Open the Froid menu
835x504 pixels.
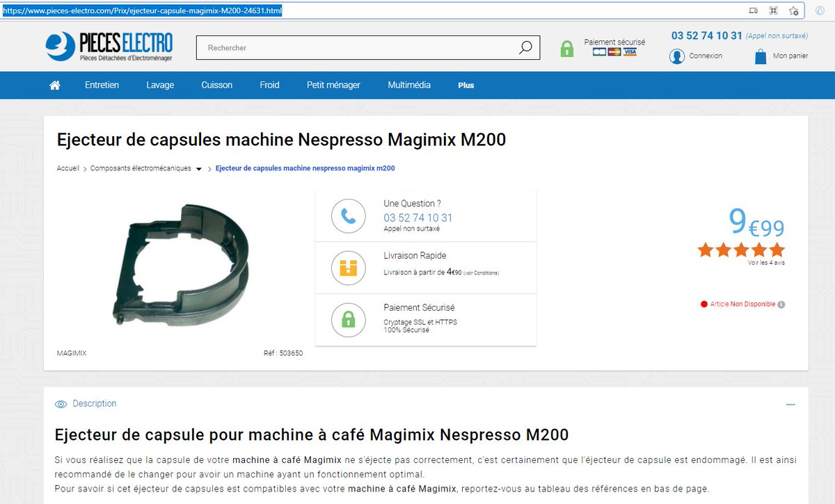[x=269, y=85]
